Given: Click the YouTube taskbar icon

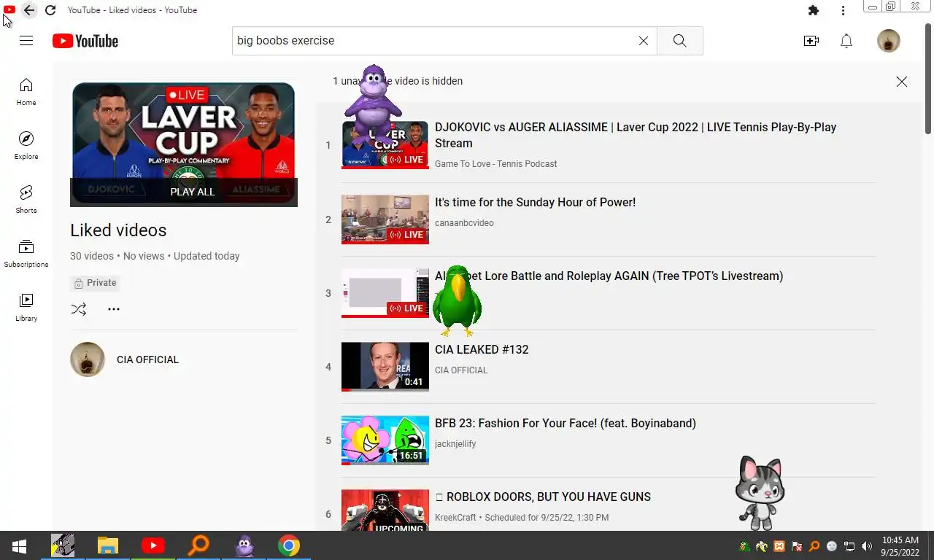Looking at the screenshot, I should (153, 545).
